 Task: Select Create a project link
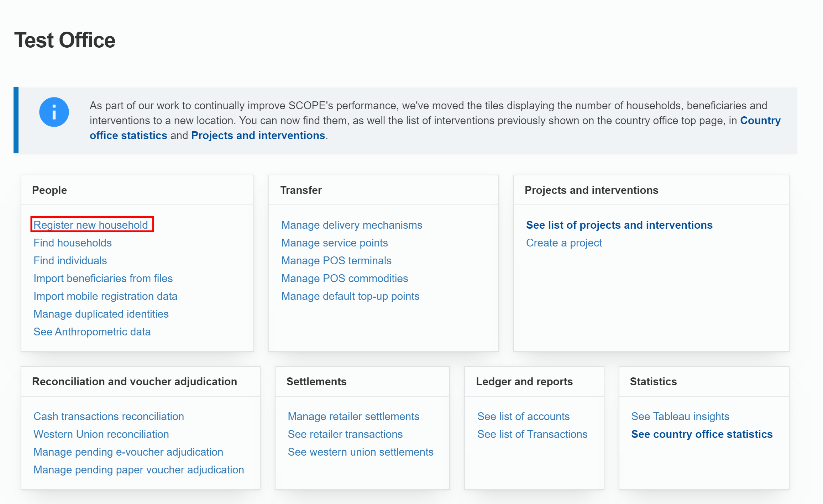click(564, 243)
